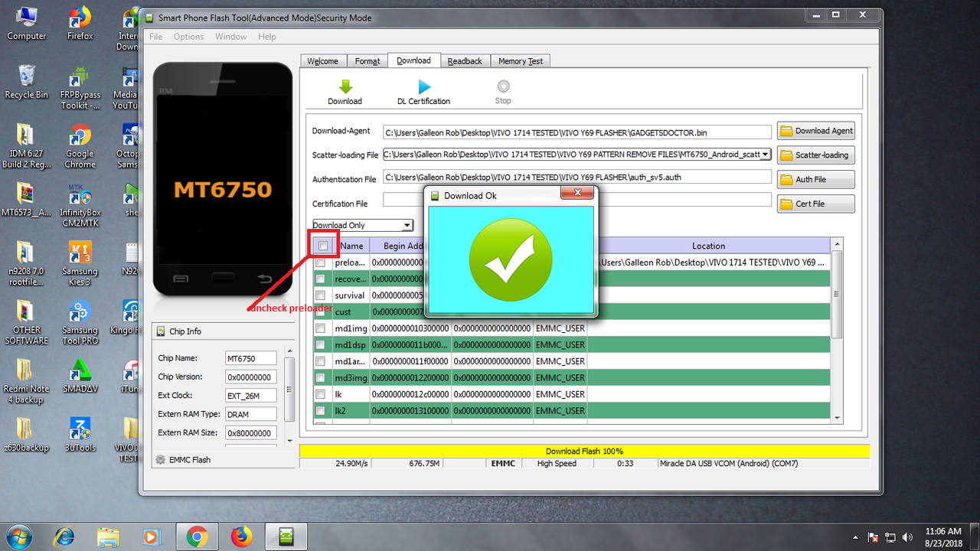
Task: Click the Download-Agent path field
Action: 577,132
